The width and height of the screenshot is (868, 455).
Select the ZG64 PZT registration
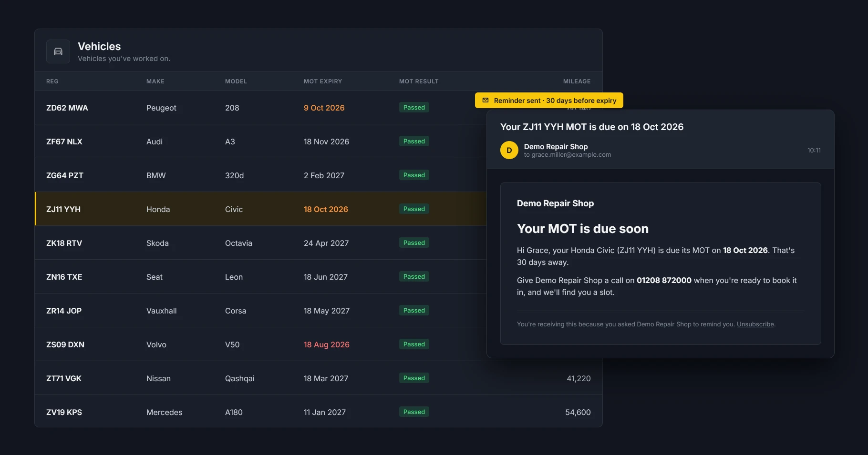65,175
